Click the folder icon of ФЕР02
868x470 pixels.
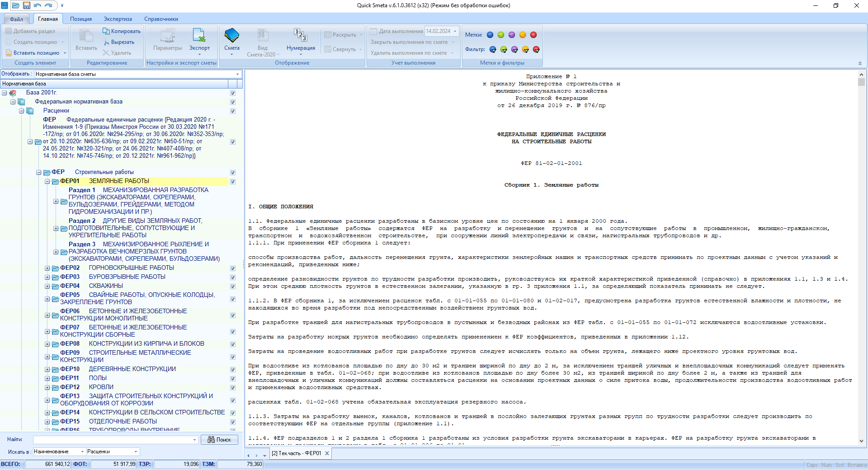[56, 268]
